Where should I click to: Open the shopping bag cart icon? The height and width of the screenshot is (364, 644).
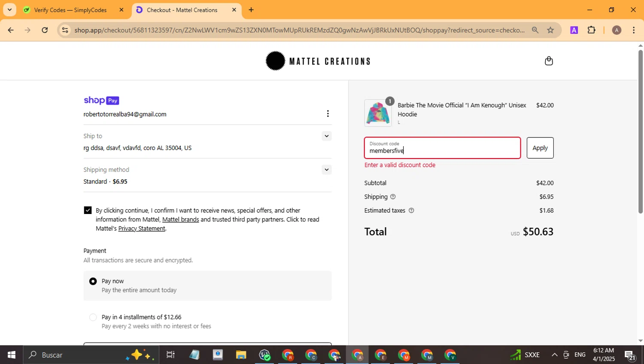(x=549, y=61)
